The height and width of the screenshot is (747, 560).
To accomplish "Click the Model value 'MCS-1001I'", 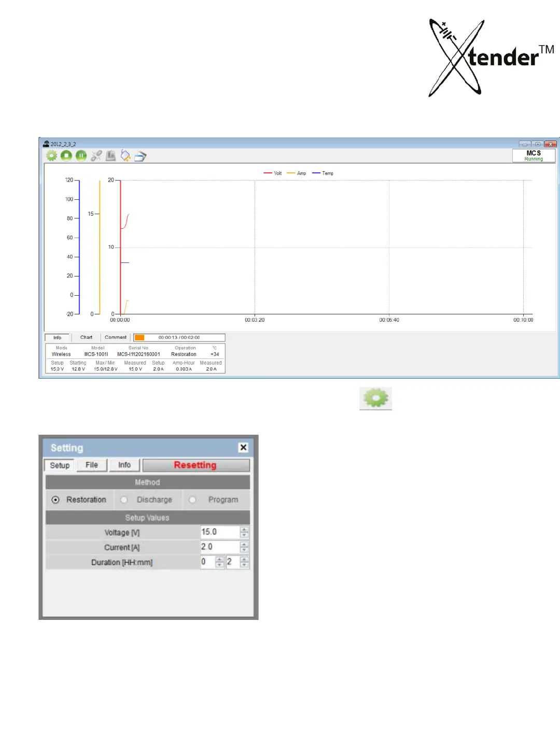I will click(x=96, y=355).
